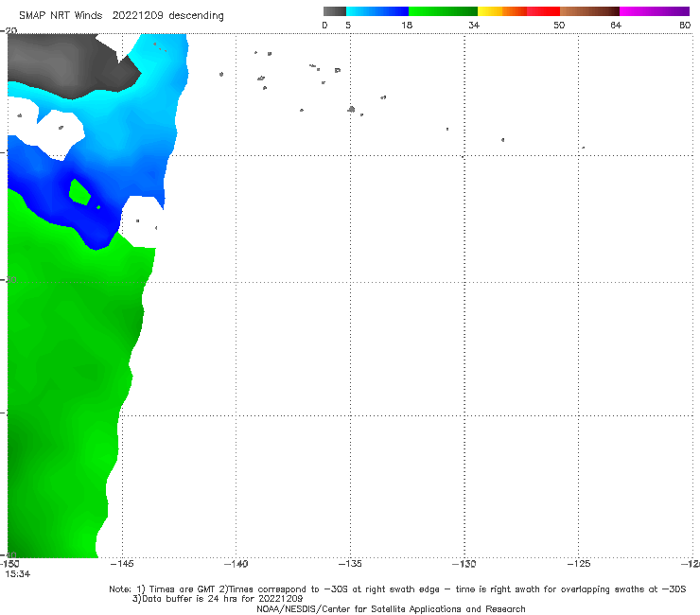
Task: Click the longitude label '-125'
Action: click(579, 564)
